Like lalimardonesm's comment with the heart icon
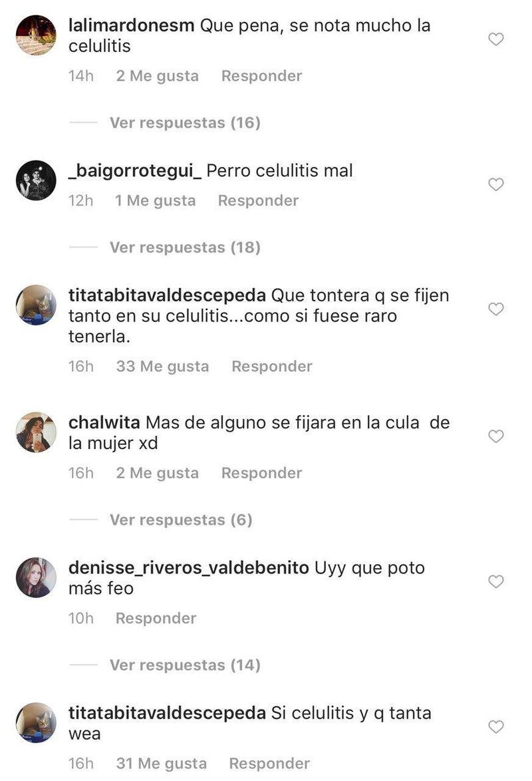This screenshot has height=781, width=532. [495, 39]
